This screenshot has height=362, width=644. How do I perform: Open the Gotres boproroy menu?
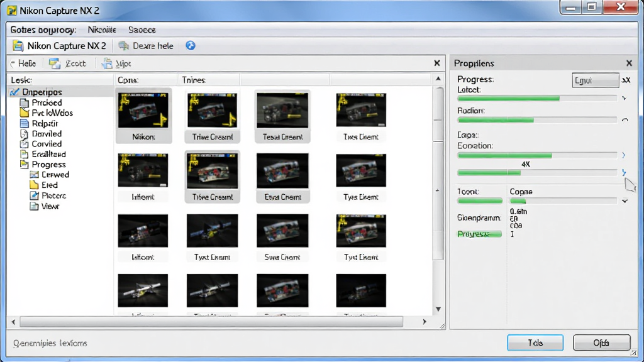(x=43, y=30)
